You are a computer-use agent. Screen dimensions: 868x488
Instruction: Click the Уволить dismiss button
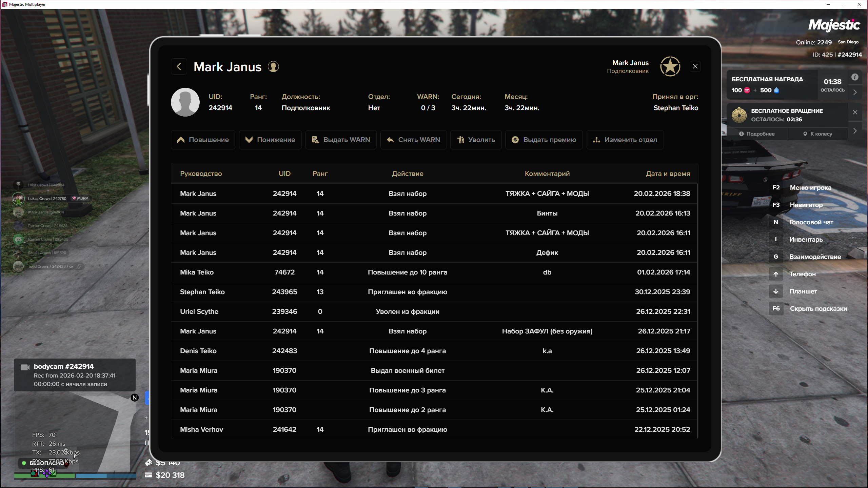click(476, 140)
